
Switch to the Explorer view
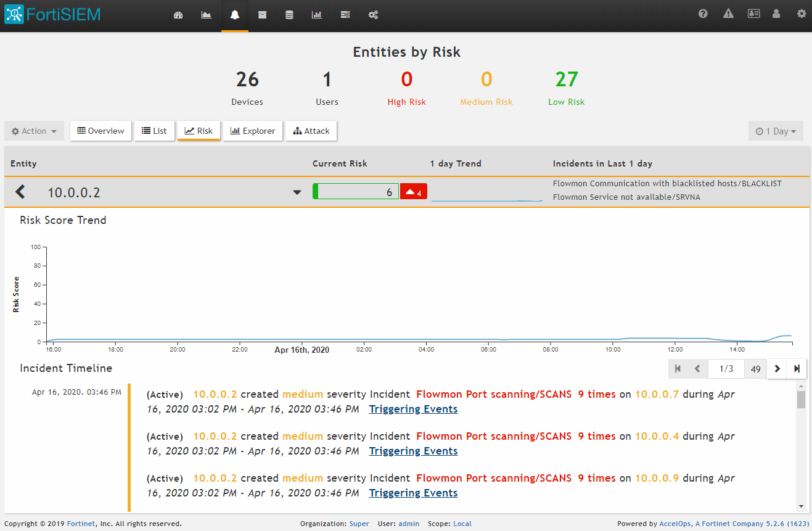click(253, 131)
